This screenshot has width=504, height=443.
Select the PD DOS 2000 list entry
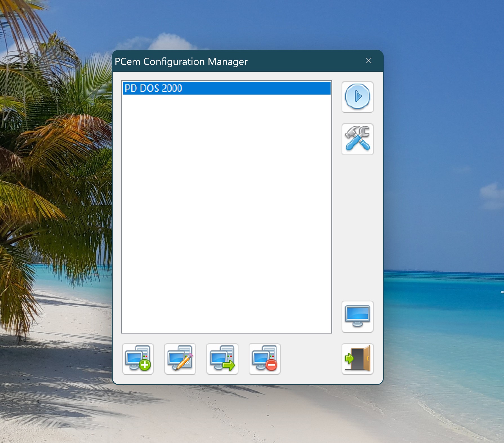[227, 88]
